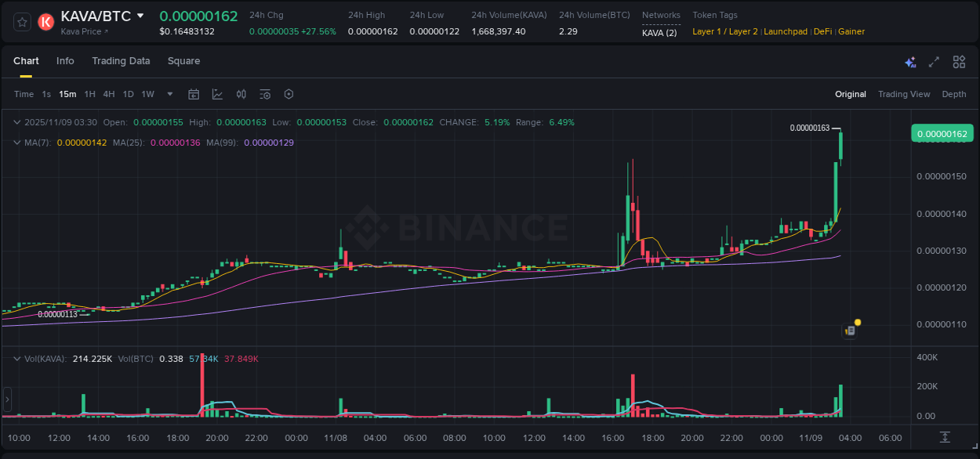
Task: Select the 15m timeframe interval
Action: point(67,94)
